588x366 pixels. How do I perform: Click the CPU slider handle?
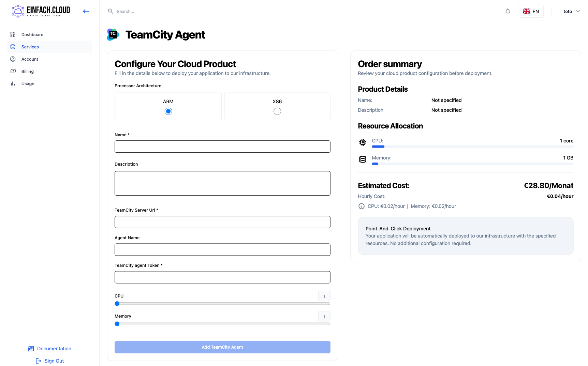click(117, 304)
